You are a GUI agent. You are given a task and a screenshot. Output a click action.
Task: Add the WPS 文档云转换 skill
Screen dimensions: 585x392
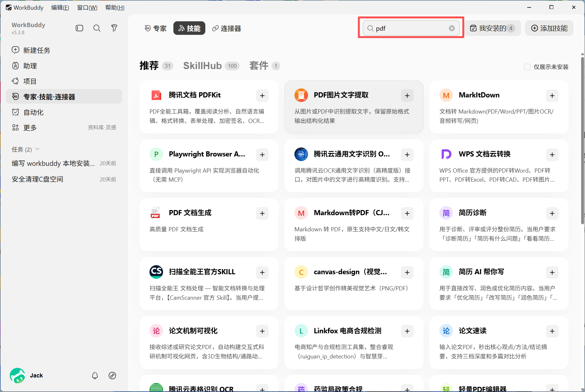coord(552,155)
